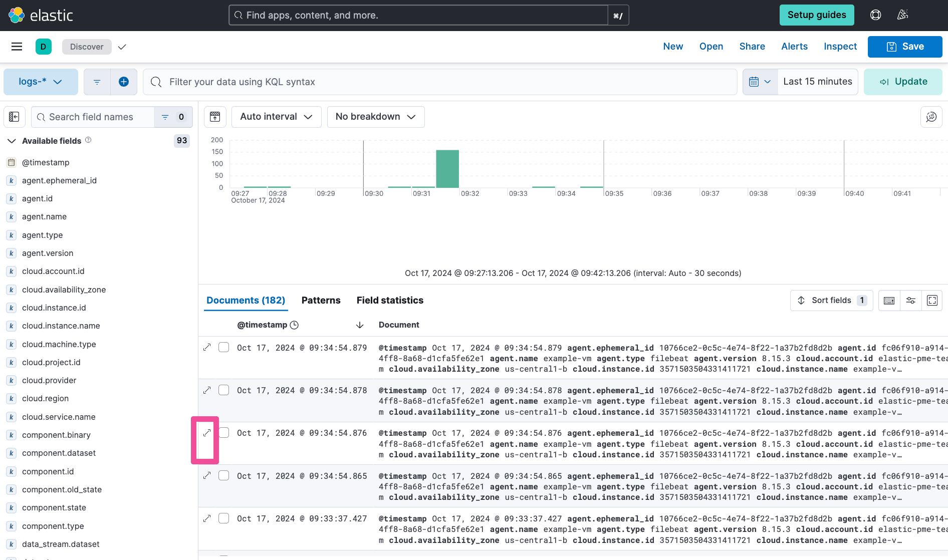This screenshot has height=560, width=948.
Task: Open the No breakdown dropdown
Action: coord(376,117)
